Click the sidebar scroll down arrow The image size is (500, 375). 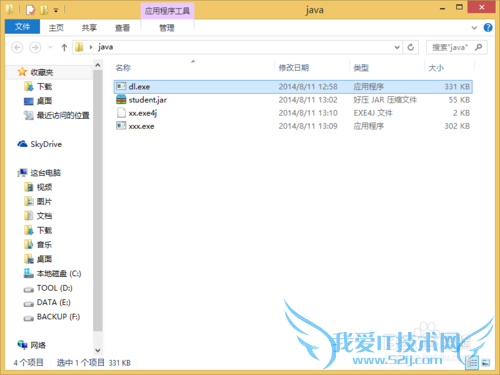(98, 350)
